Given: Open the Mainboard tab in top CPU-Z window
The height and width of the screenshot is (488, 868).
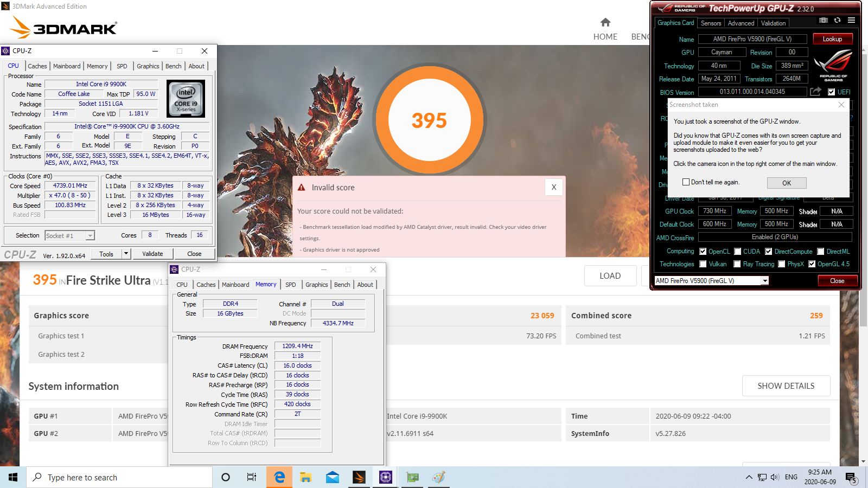Looking at the screenshot, I should pos(67,66).
